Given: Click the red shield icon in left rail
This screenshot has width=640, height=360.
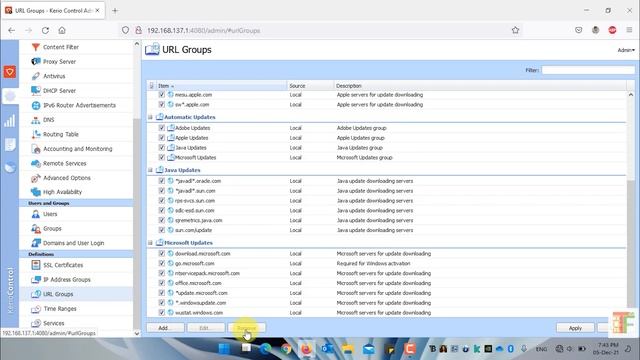Looking at the screenshot, I should pos(10,72).
